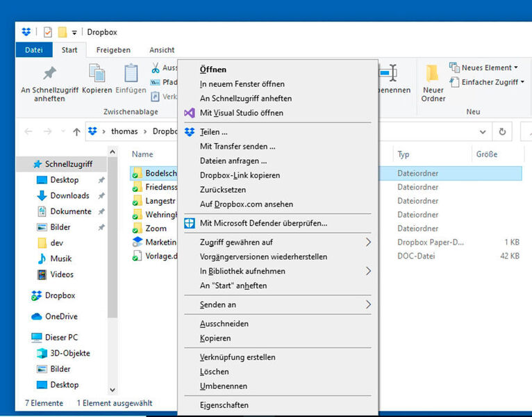
Task: Open Downloads in the navigation pane
Action: click(x=69, y=195)
